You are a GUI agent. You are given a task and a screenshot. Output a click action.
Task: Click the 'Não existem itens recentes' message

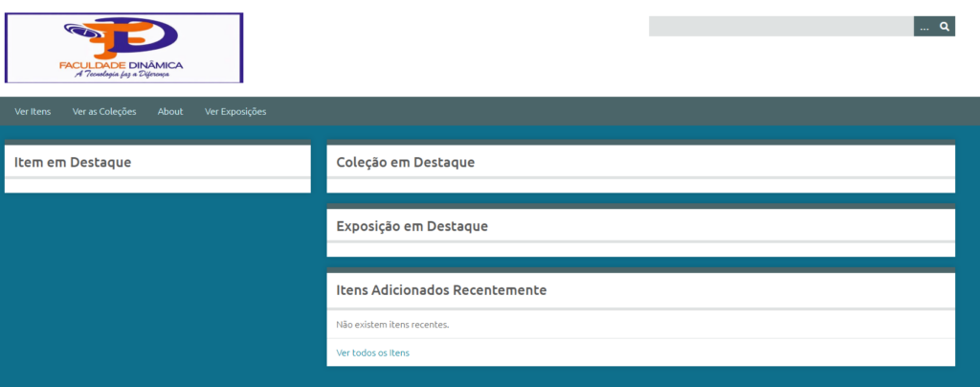pos(392,324)
